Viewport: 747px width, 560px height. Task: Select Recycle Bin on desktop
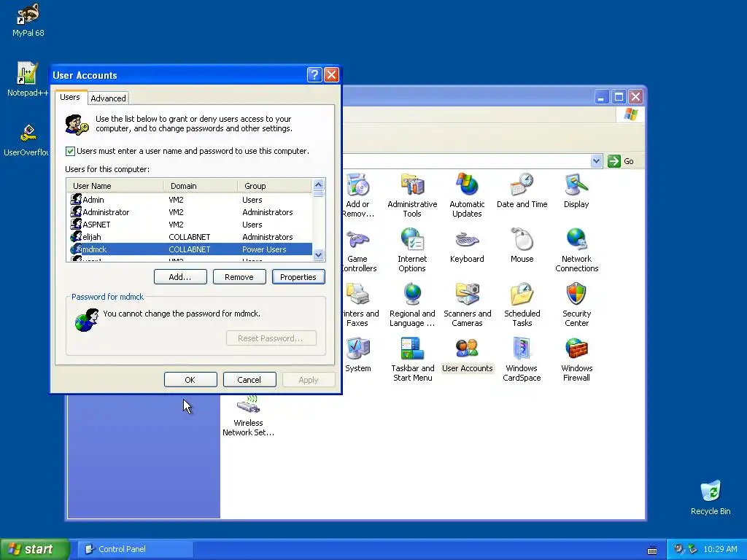coord(711,497)
